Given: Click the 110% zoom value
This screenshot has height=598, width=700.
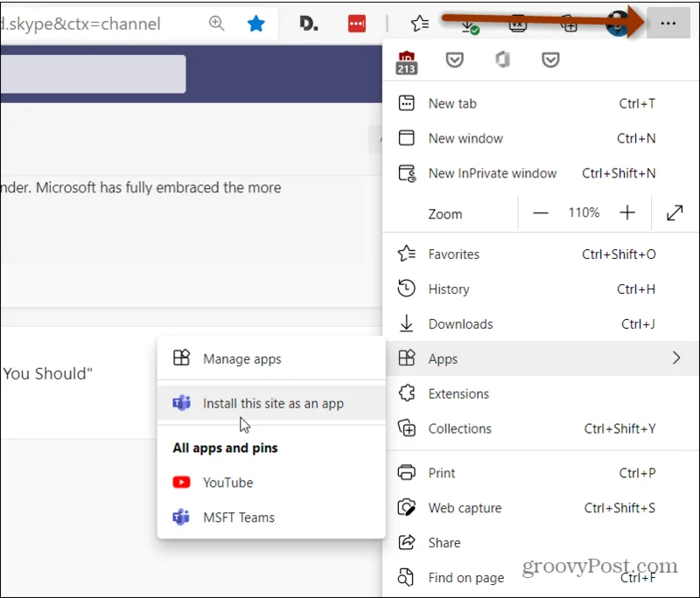Looking at the screenshot, I should coord(584,212).
